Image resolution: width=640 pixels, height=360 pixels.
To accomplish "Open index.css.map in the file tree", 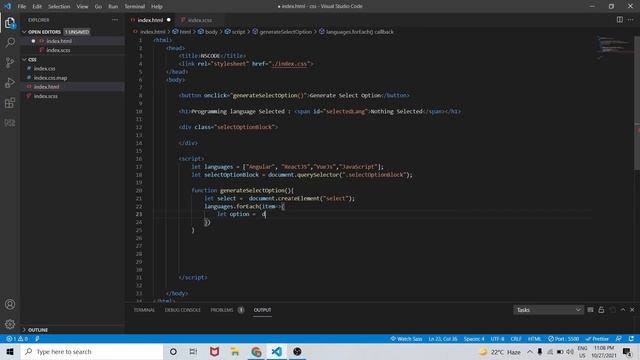I will click(x=73, y=78).
